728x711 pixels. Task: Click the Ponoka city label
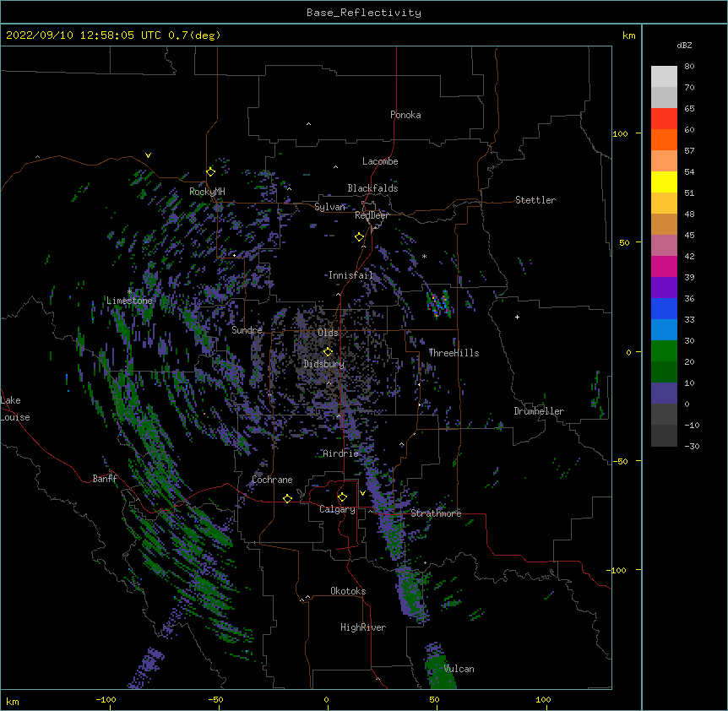coord(405,115)
